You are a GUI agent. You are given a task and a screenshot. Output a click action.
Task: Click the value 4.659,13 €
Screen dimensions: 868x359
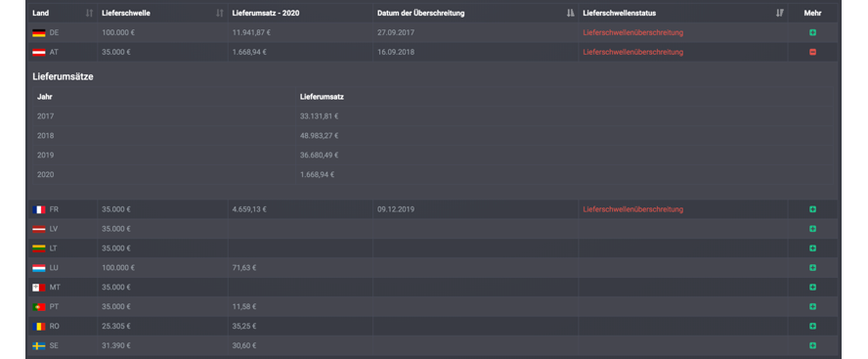point(249,209)
